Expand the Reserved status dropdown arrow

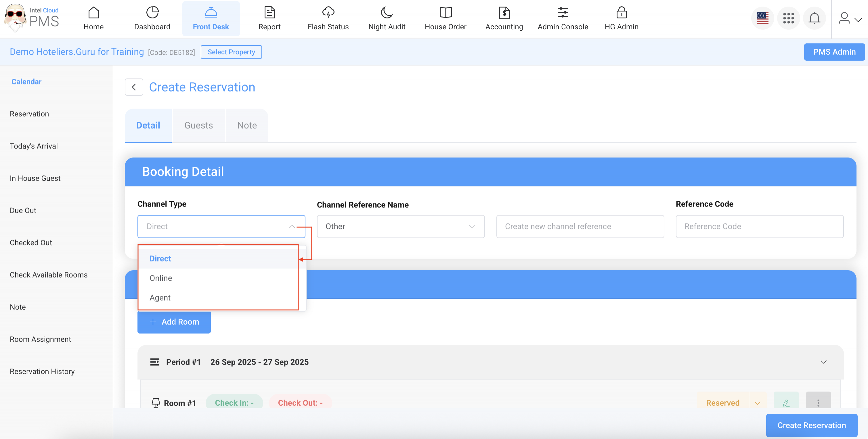coord(757,403)
